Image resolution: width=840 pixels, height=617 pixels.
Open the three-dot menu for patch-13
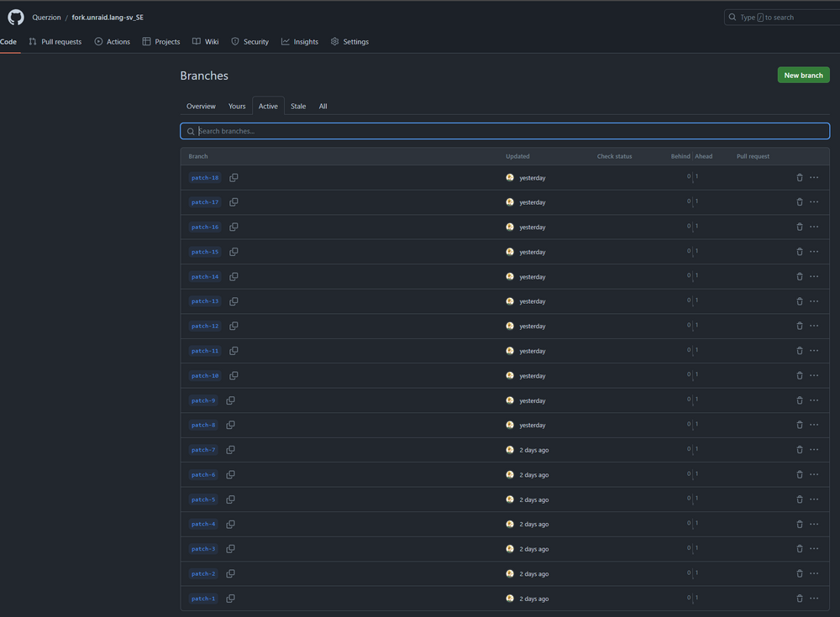click(814, 301)
